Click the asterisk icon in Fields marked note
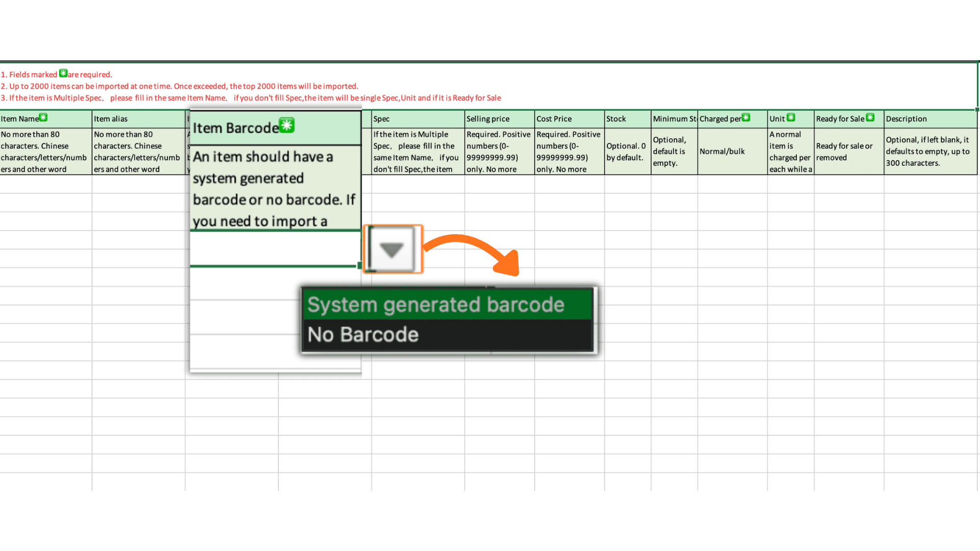Screen dimensions: 980x551 (63, 73)
